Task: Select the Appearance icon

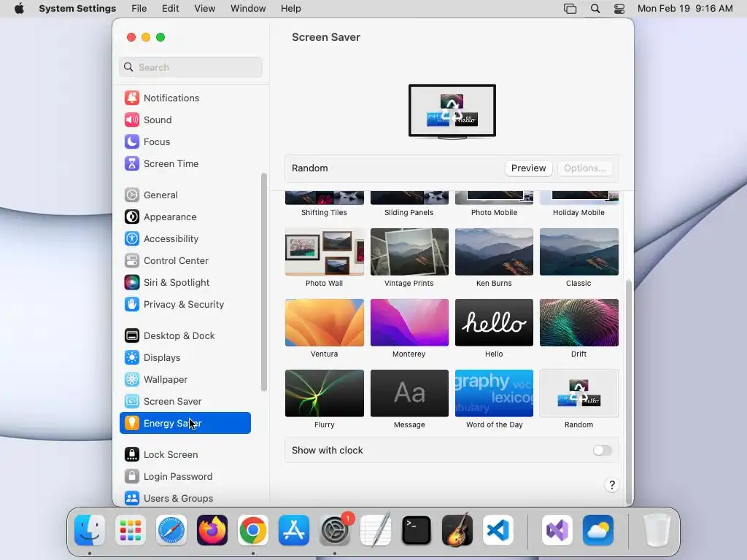Action: (132, 217)
